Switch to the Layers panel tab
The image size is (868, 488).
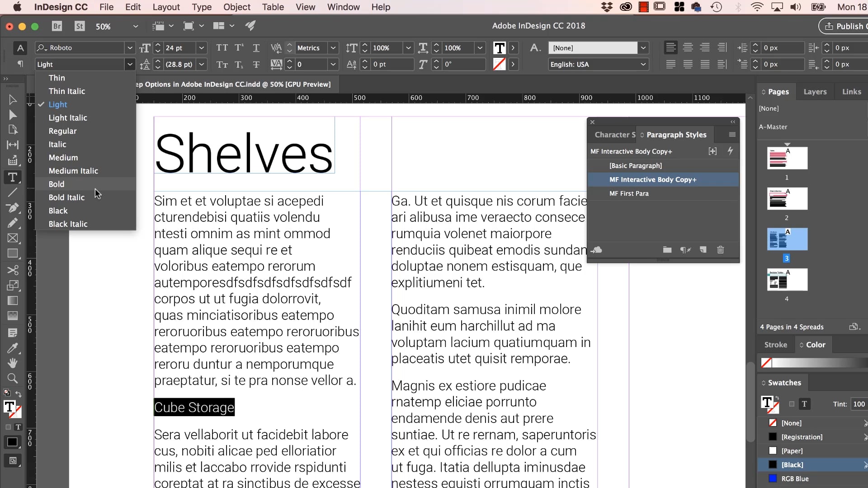[x=815, y=91]
